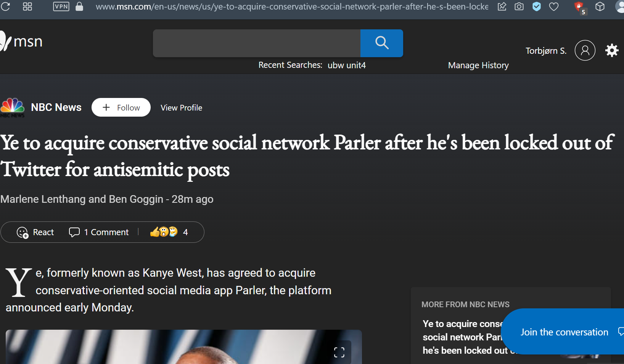
Task: Follow NBC News
Action: click(121, 107)
